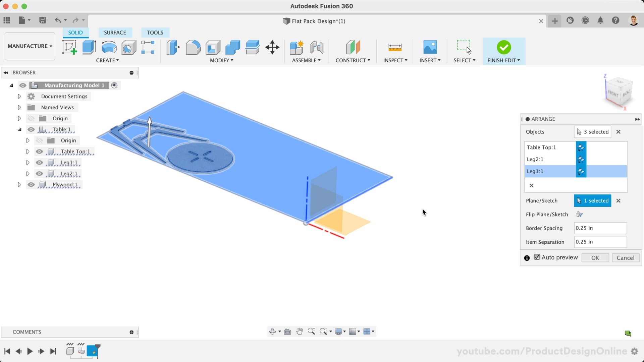Switch to the TOOLS tab
Viewport: 644px width, 362px height.
[x=155, y=33]
